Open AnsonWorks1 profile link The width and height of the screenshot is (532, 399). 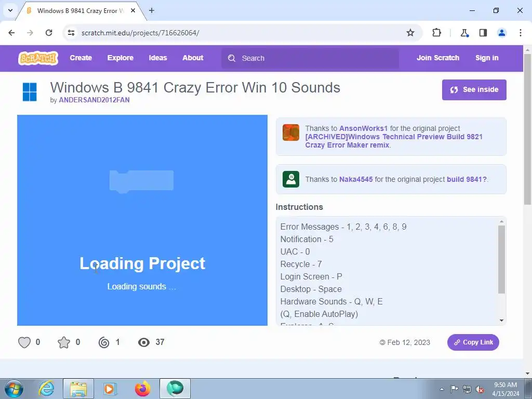363,129
